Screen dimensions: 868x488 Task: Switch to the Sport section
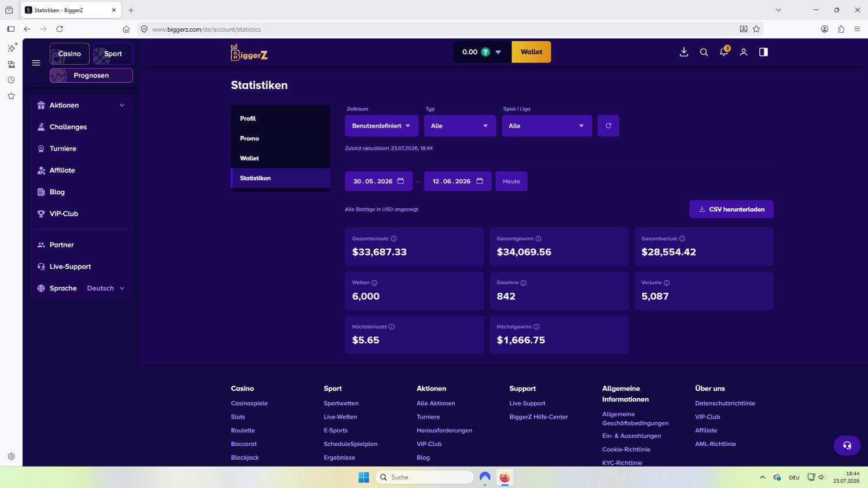point(113,54)
